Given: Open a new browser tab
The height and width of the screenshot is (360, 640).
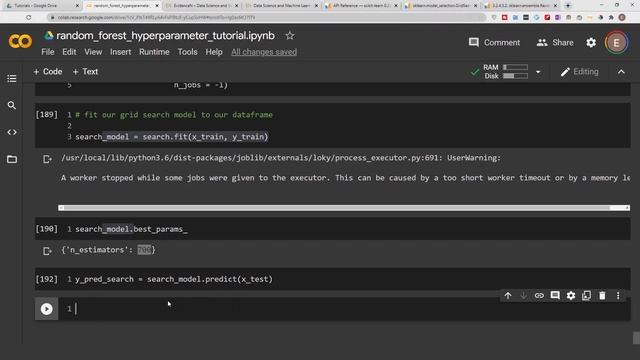Looking at the screenshot, I should point(568,6).
